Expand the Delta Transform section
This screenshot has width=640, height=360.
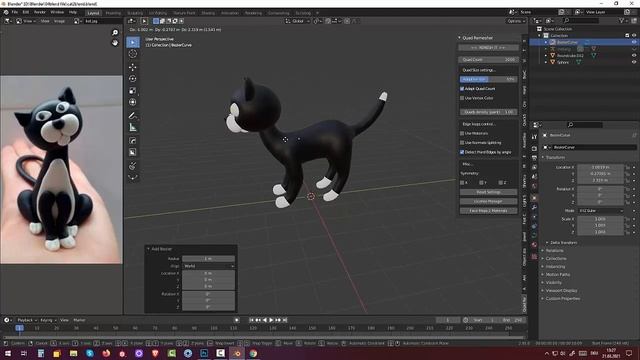pos(547,243)
